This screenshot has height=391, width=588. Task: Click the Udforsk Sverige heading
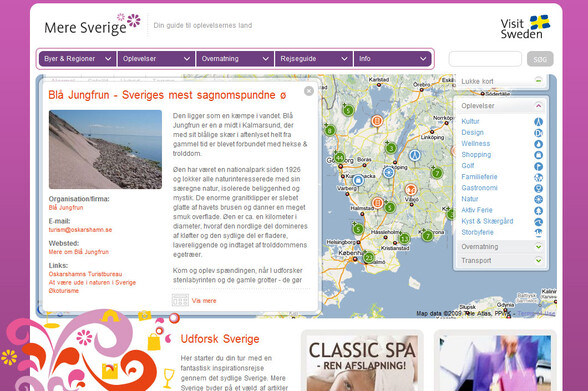(220, 339)
